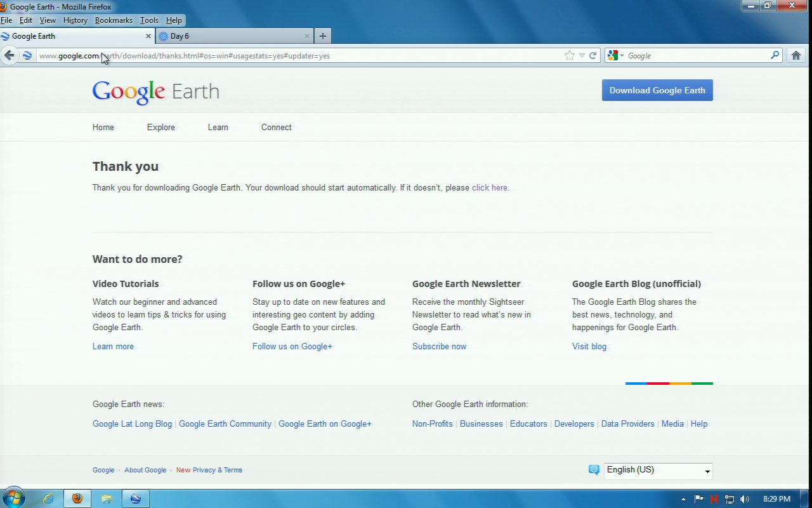Open the search engine selector dropdown
Screen dimensions: 812x508
click(615, 55)
